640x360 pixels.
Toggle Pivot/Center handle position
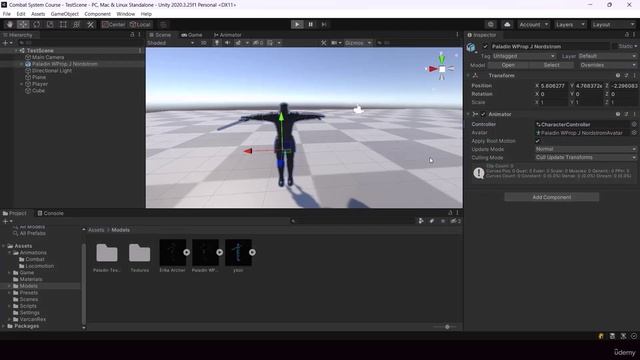(113, 24)
